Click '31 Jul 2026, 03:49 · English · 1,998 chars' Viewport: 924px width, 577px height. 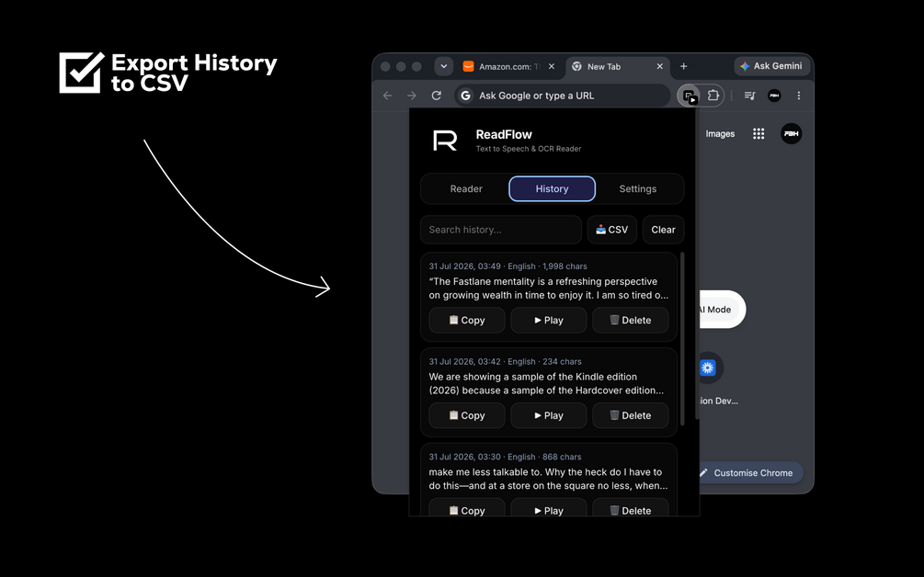(x=508, y=266)
